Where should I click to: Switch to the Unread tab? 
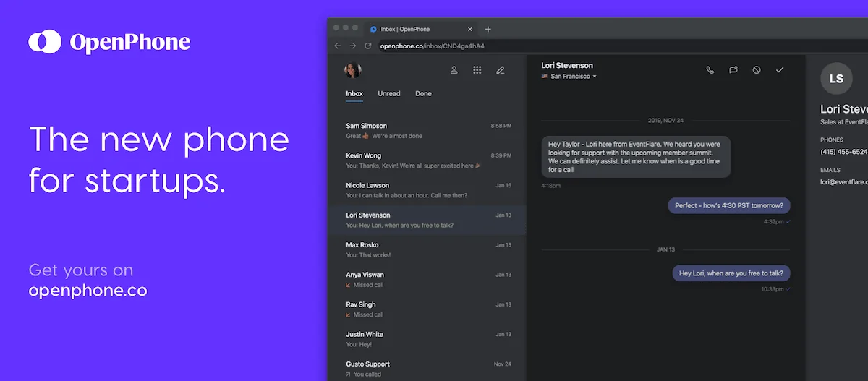[388, 94]
